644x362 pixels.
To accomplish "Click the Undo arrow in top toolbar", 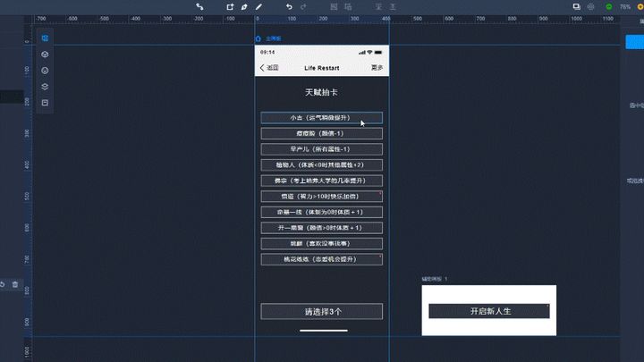I will [289, 6].
